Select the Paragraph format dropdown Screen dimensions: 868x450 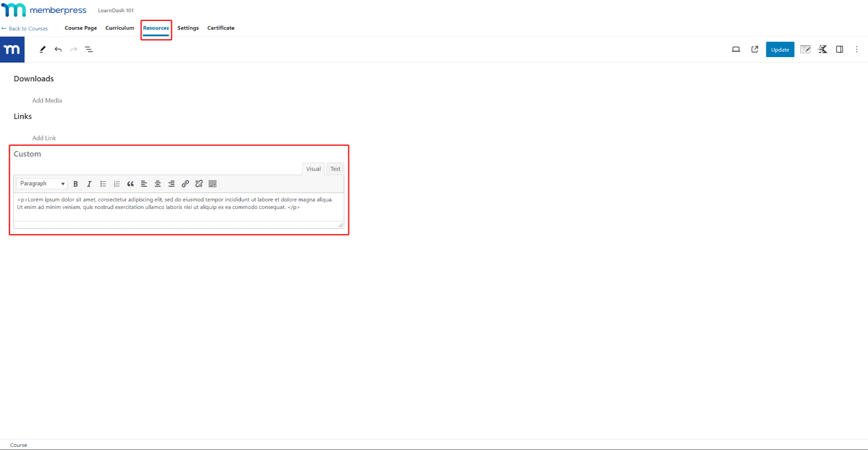41,184
